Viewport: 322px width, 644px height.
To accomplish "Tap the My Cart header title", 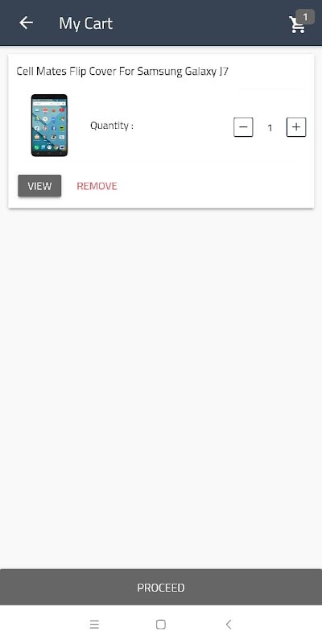I will 86,23.
